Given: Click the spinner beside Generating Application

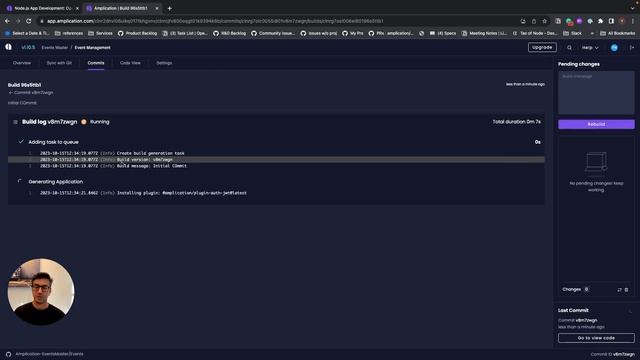Looking at the screenshot, I should [20, 181].
